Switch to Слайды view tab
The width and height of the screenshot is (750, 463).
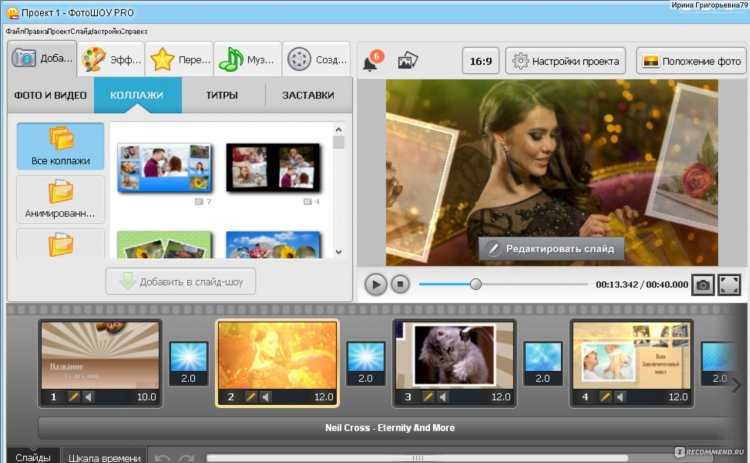point(33,457)
